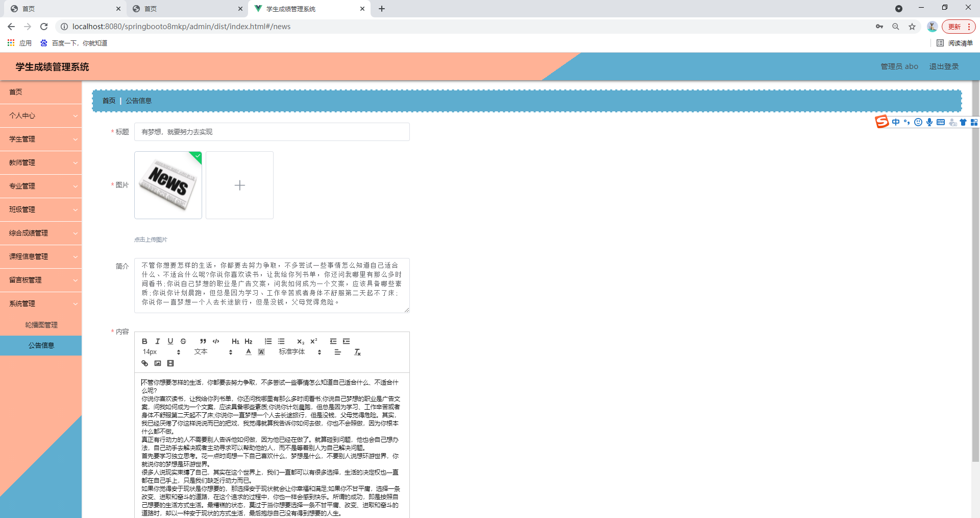Open the saved password key icon
980x518 pixels.
coord(879,27)
